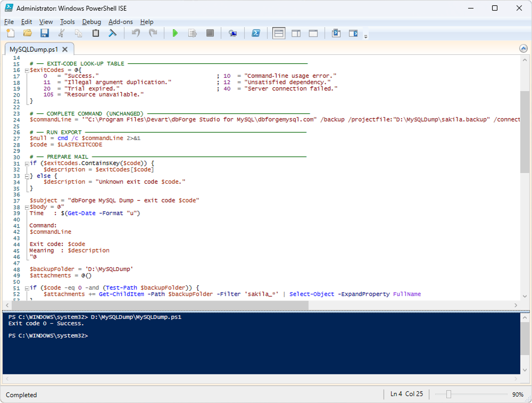
Task: Click the Clear Console Pane icon
Action: pyautogui.click(x=113, y=33)
